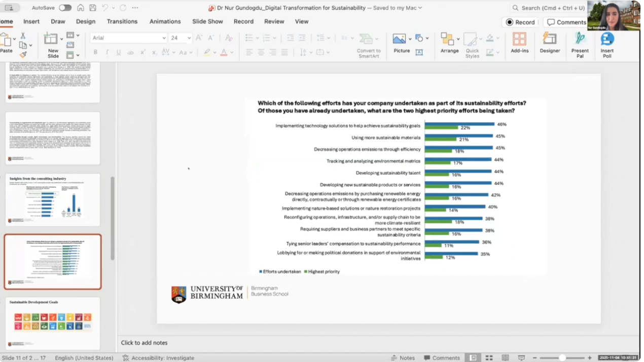Switch to the Design tab
The width and height of the screenshot is (644, 362).
point(86,21)
